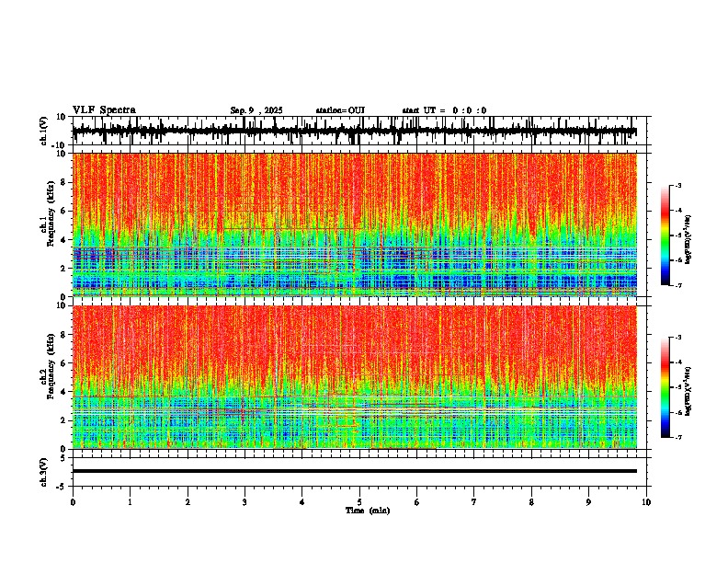Click the "station=OUI" label
The image size is (728, 563).
click(340, 110)
